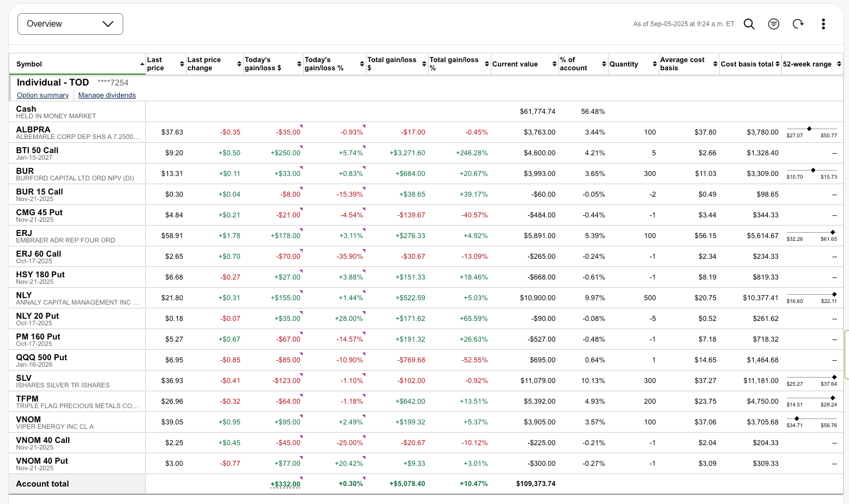Open the three-dot more options menu
The width and height of the screenshot is (849, 504).
point(823,24)
